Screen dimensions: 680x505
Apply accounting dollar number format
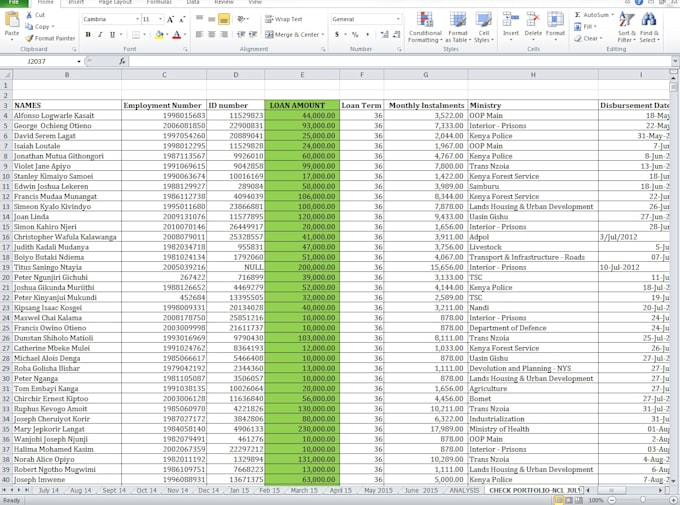tap(337, 35)
